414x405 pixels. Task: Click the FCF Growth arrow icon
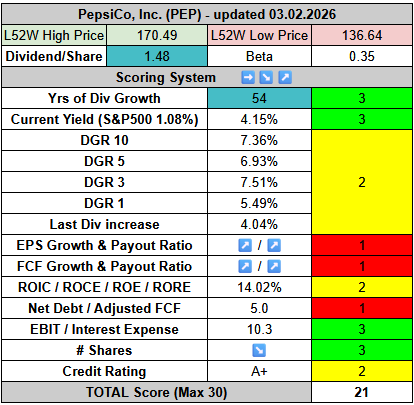pyautogui.click(x=245, y=267)
